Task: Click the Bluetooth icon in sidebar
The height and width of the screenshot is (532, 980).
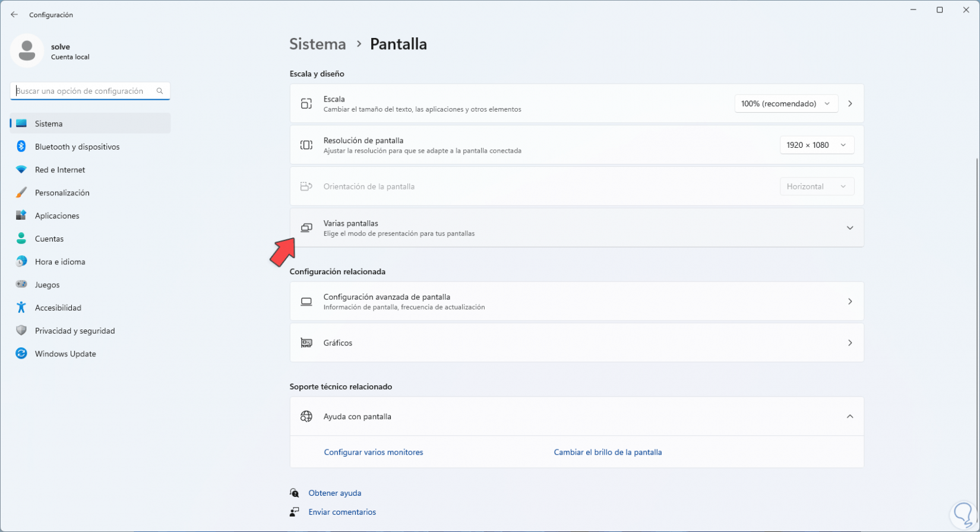Action: (x=21, y=147)
